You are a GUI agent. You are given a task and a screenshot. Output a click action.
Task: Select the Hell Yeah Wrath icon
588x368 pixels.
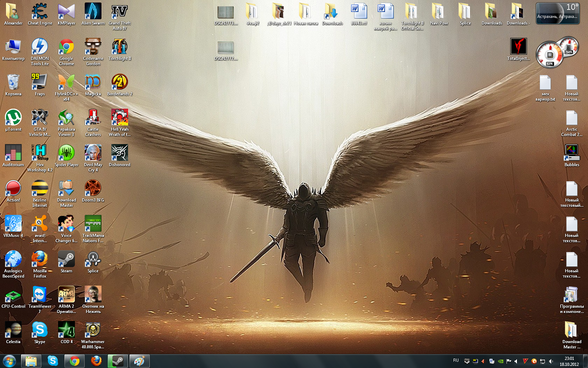(119, 122)
